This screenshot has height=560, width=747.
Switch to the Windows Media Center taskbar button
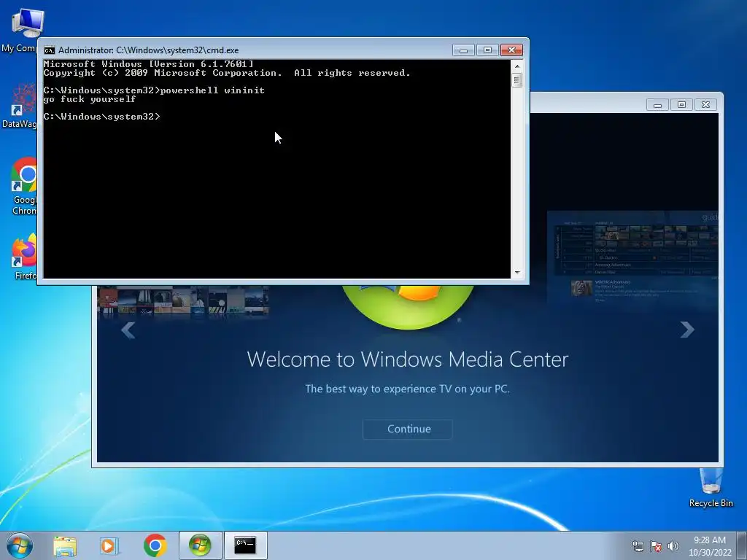coord(200,545)
